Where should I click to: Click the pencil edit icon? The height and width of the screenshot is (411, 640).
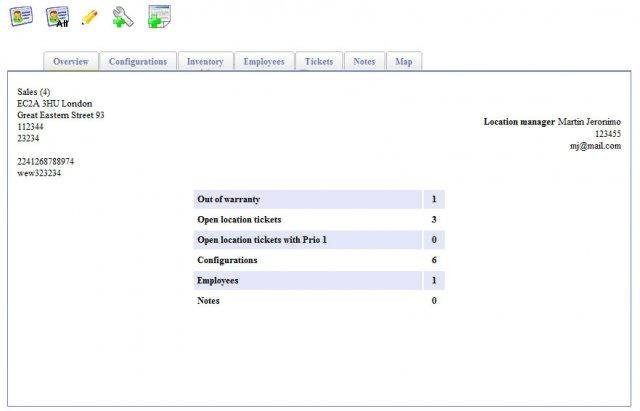click(x=90, y=18)
